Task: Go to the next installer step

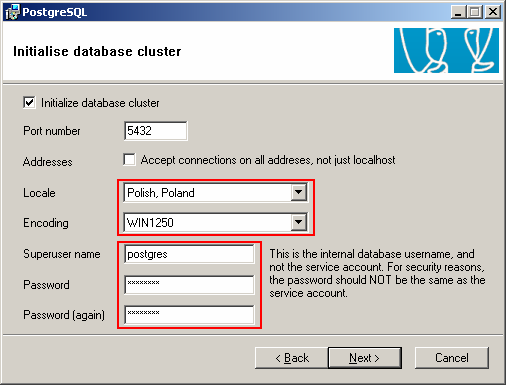Action: pyautogui.click(x=365, y=358)
